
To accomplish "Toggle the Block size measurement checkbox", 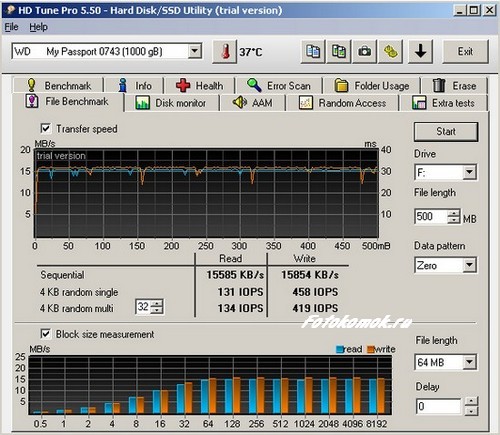I will [x=46, y=334].
